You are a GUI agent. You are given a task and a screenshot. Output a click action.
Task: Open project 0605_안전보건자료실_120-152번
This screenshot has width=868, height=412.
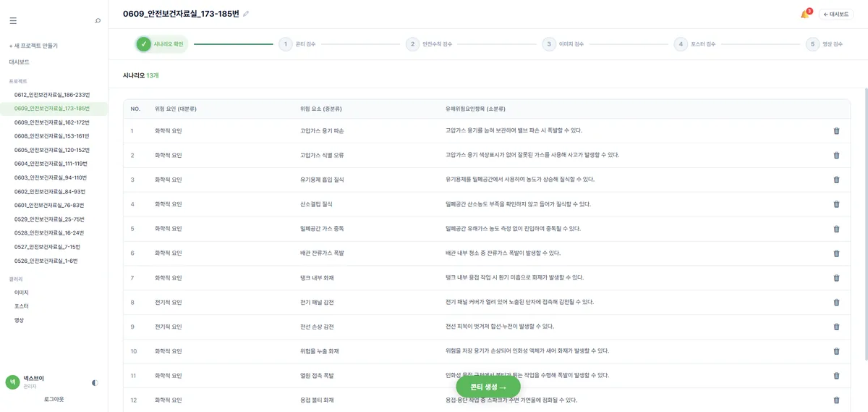54,150
